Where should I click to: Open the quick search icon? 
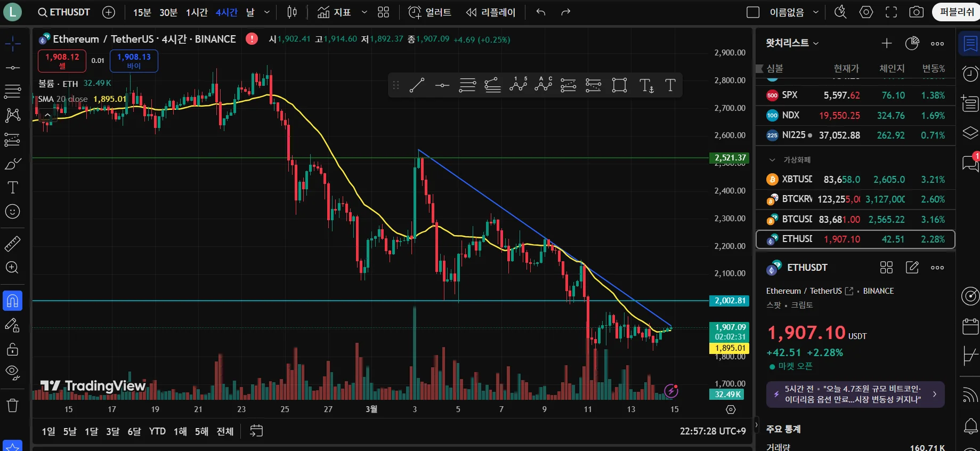(840, 12)
